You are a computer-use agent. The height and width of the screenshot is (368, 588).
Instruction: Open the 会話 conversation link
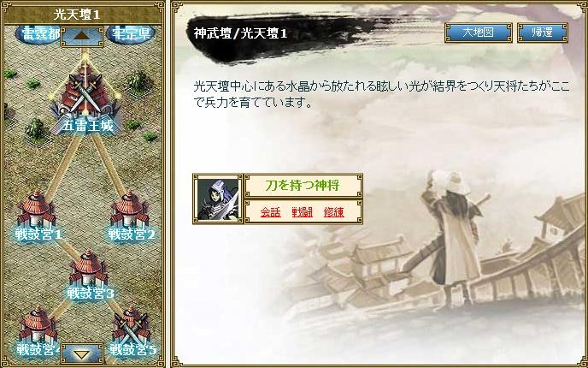(271, 212)
